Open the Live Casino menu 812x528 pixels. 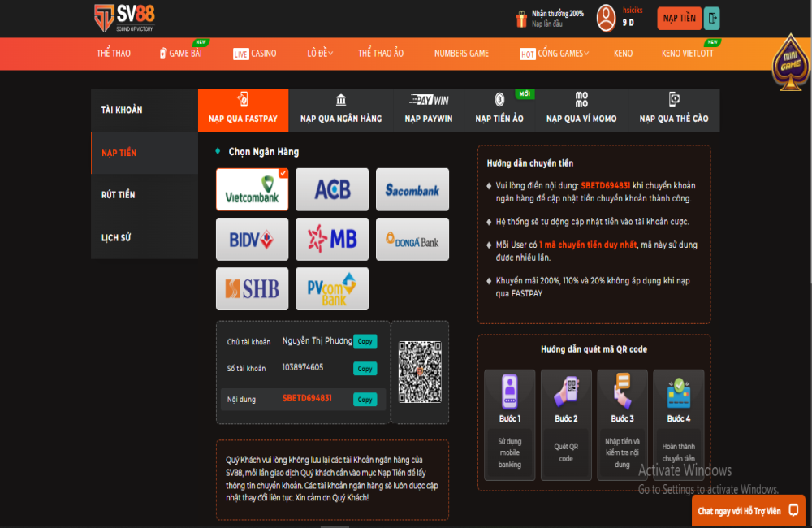[255, 54]
